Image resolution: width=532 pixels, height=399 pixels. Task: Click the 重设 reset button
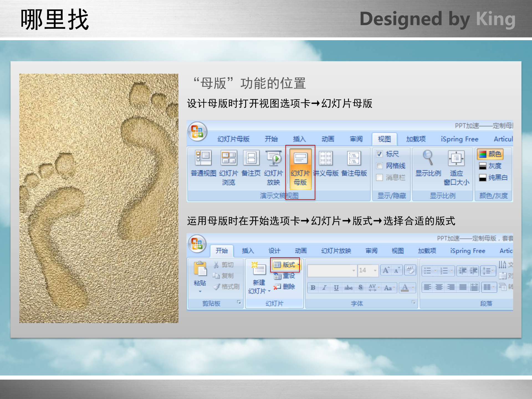pyautogui.click(x=285, y=276)
